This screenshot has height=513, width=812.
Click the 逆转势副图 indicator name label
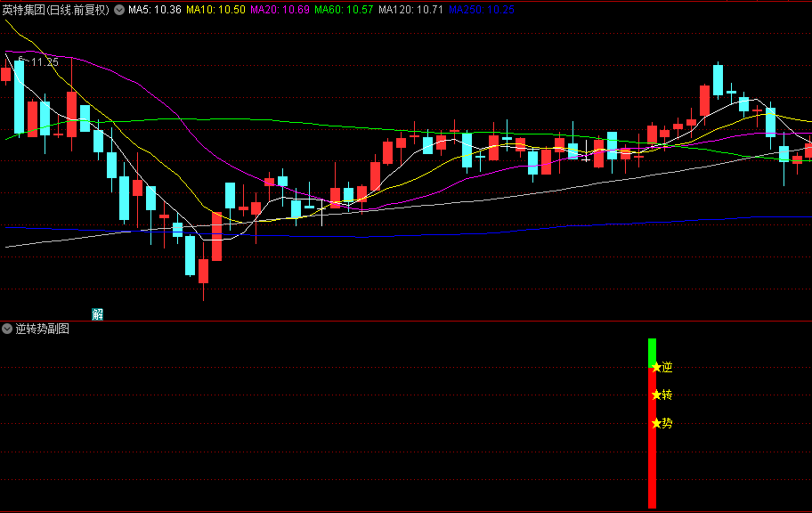[42, 329]
